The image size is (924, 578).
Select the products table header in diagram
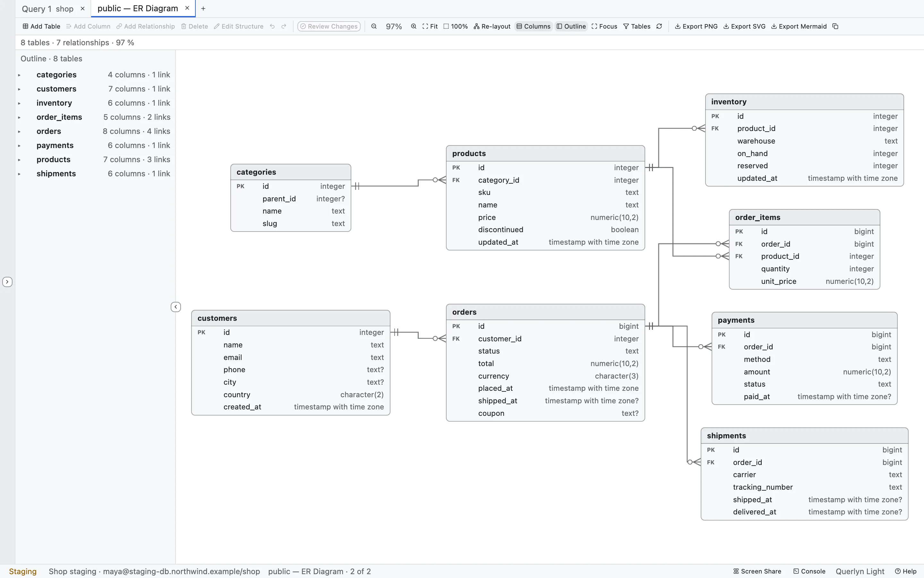point(545,153)
